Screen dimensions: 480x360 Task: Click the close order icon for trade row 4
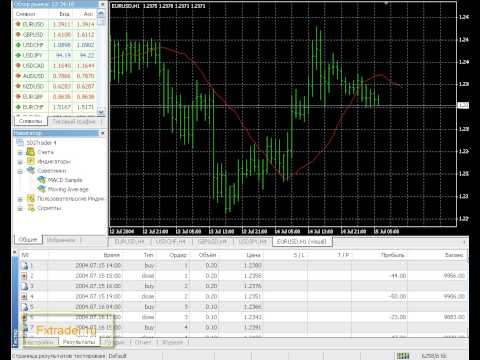pos(24,296)
